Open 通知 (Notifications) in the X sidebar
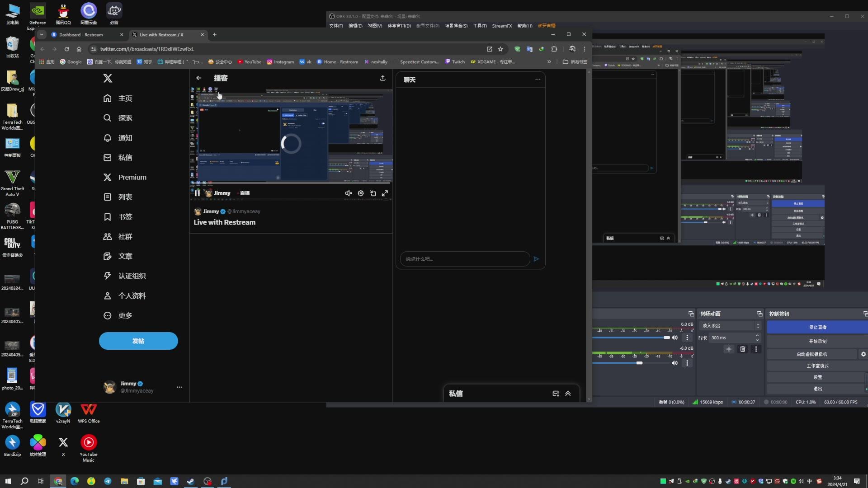The width and height of the screenshot is (868, 488). coord(122,138)
